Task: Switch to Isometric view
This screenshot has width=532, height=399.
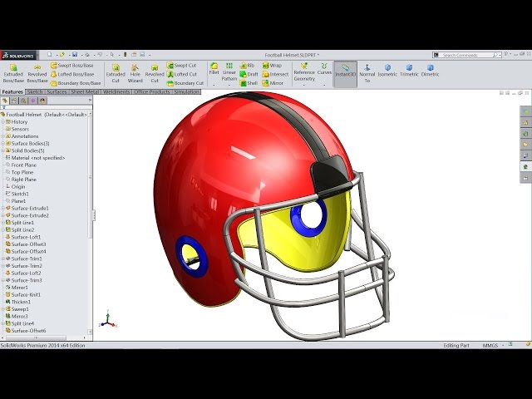Action: coord(387,71)
